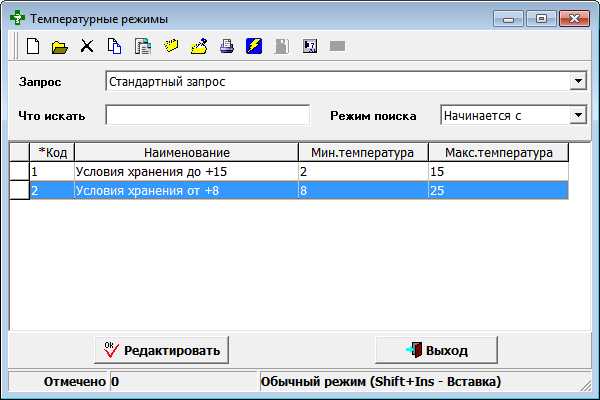The height and width of the screenshot is (400, 600).
Task: Click the blue lightning bolt icon
Action: pos(254,46)
